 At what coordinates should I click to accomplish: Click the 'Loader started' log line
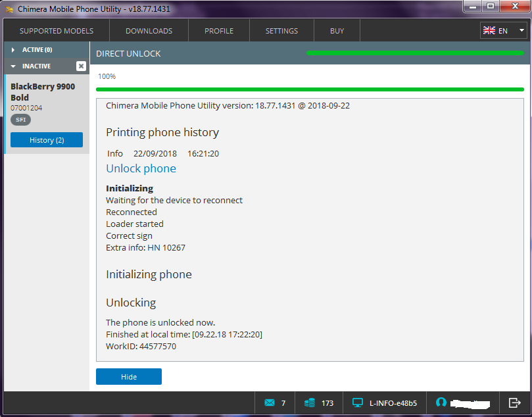point(135,224)
